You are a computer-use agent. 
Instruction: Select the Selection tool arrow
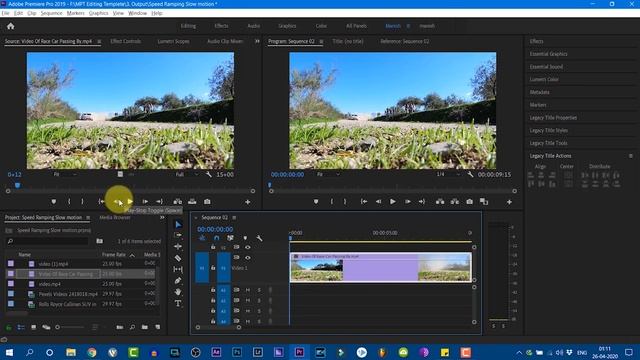pos(178,224)
